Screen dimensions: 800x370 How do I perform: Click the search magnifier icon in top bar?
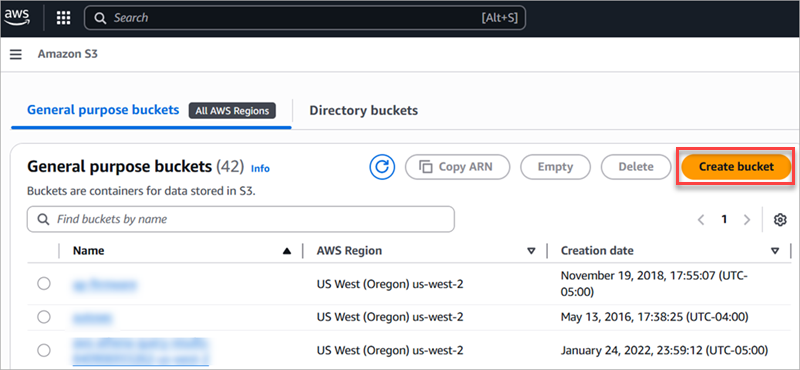point(101,18)
